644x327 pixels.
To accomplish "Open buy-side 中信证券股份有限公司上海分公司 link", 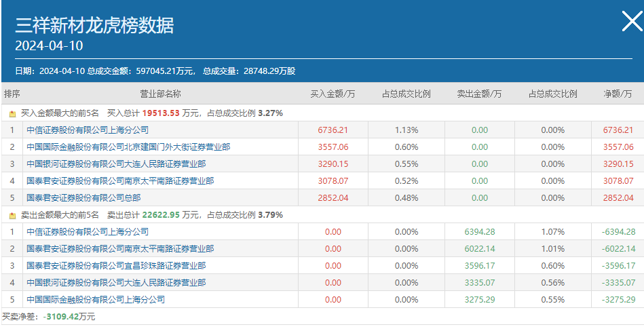I will 88,130.
